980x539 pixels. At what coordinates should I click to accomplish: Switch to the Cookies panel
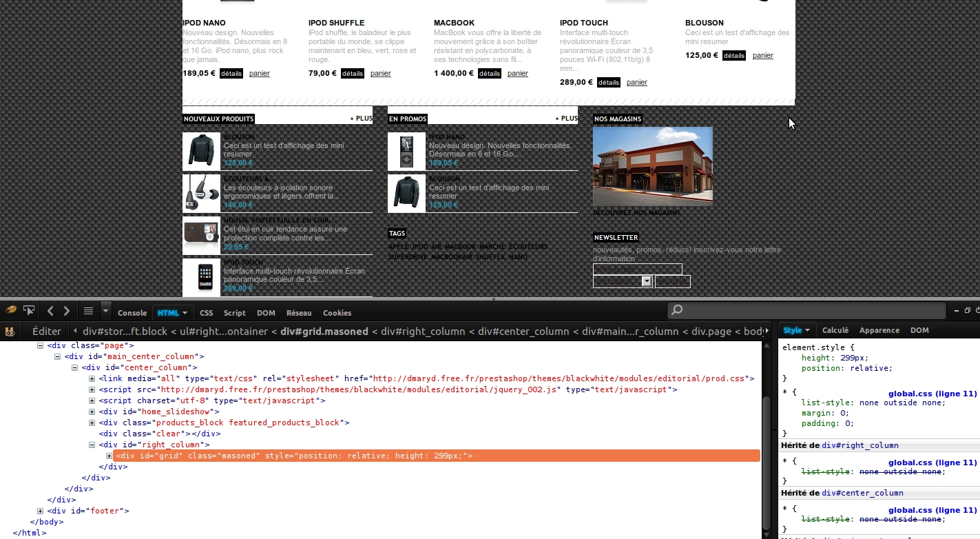[x=337, y=313]
